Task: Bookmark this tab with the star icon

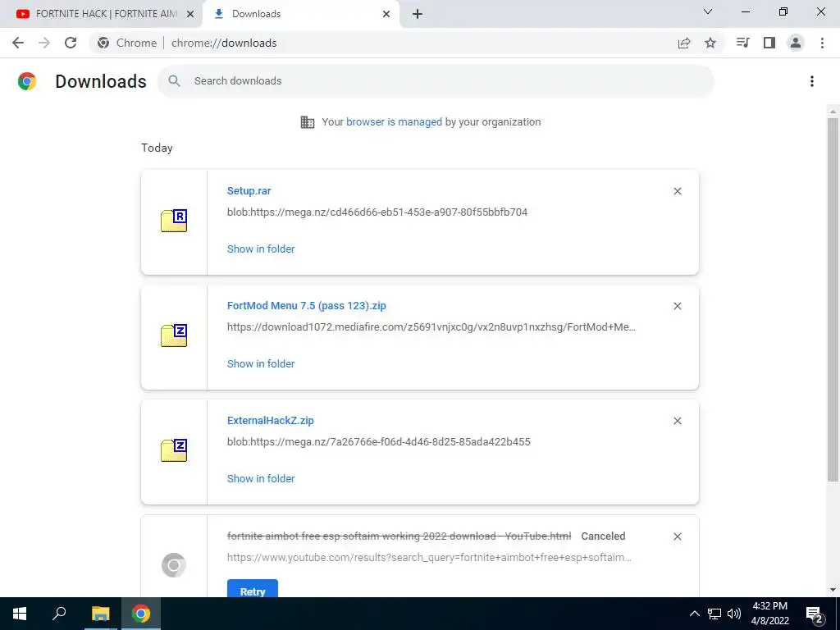Action: 710,43
